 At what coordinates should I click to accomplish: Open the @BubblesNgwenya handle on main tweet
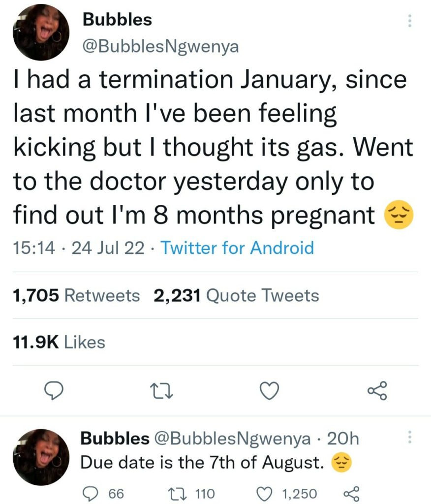coord(161,46)
